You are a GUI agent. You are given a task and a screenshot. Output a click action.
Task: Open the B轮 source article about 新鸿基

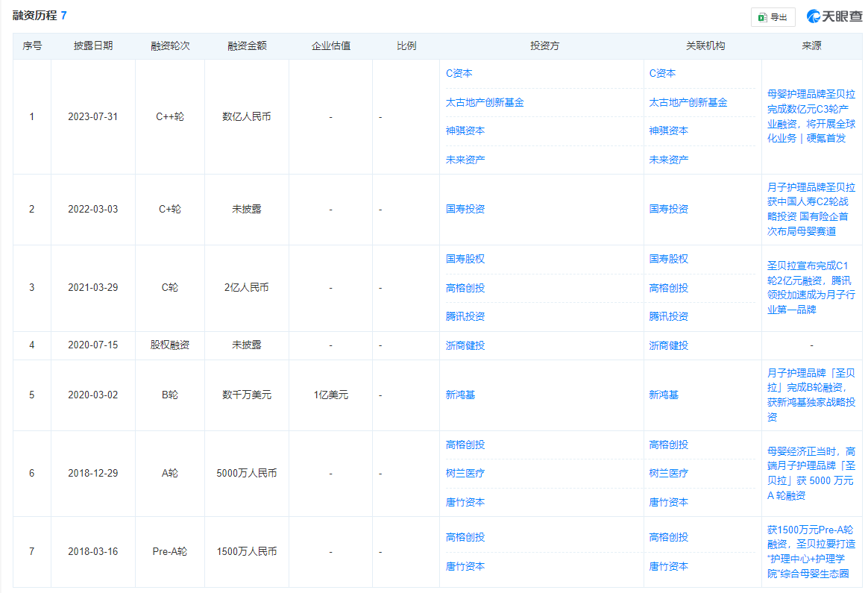[x=811, y=395]
